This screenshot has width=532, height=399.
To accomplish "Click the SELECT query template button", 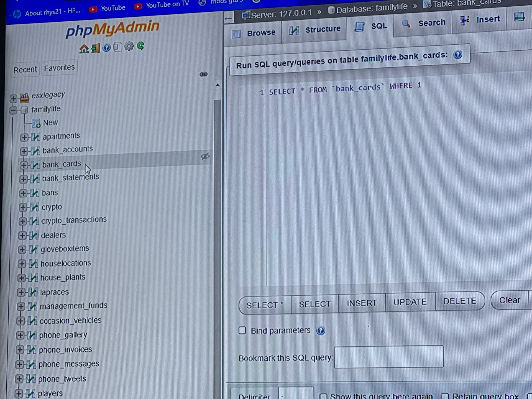I will [315, 304].
